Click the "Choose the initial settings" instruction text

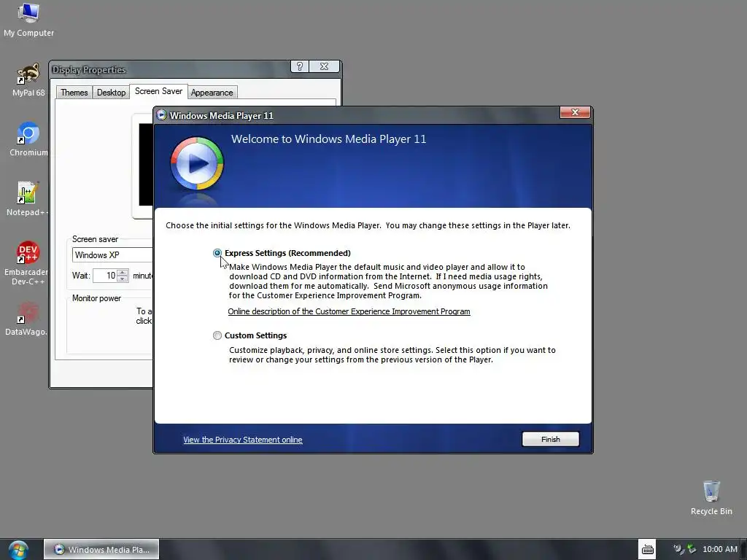(368, 225)
